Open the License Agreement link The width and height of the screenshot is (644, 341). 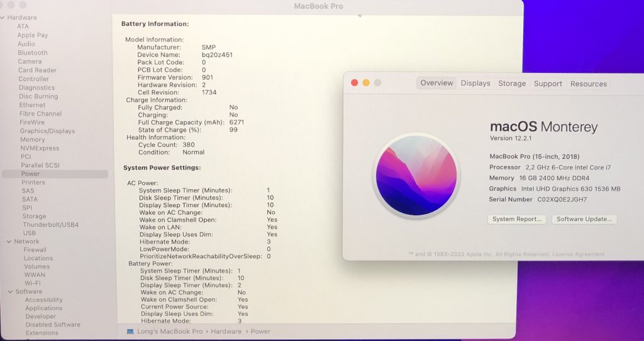(579, 254)
